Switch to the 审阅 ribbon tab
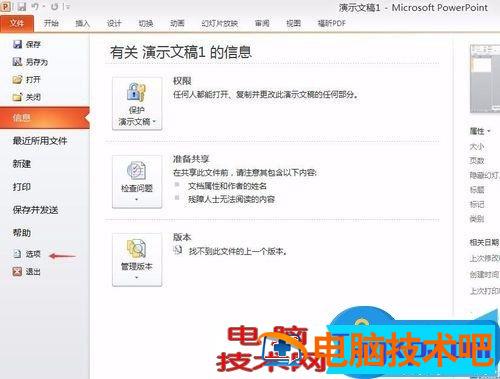The width and height of the screenshot is (500, 379). coord(262,23)
